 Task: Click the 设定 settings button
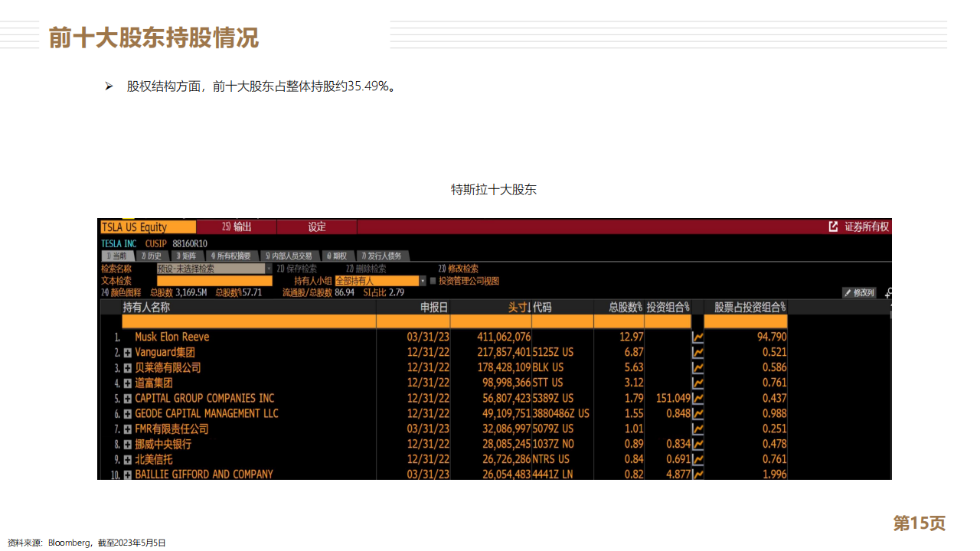pos(317,227)
